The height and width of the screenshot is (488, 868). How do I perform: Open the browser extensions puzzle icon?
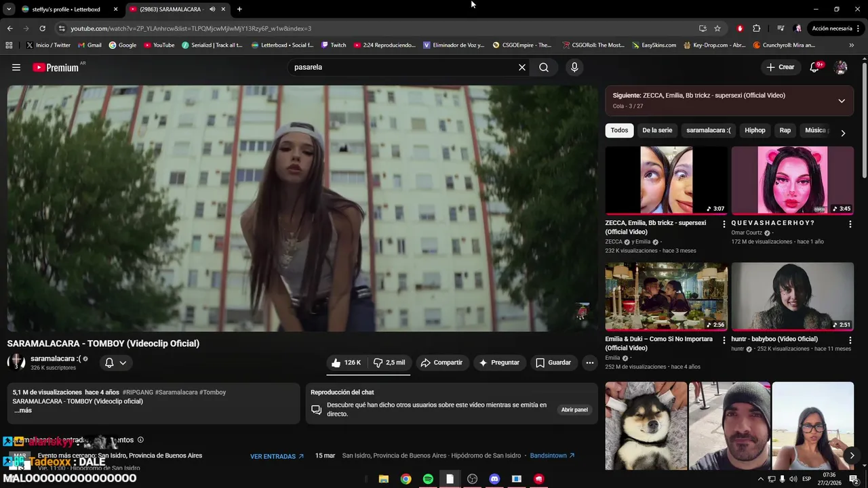click(x=757, y=28)
